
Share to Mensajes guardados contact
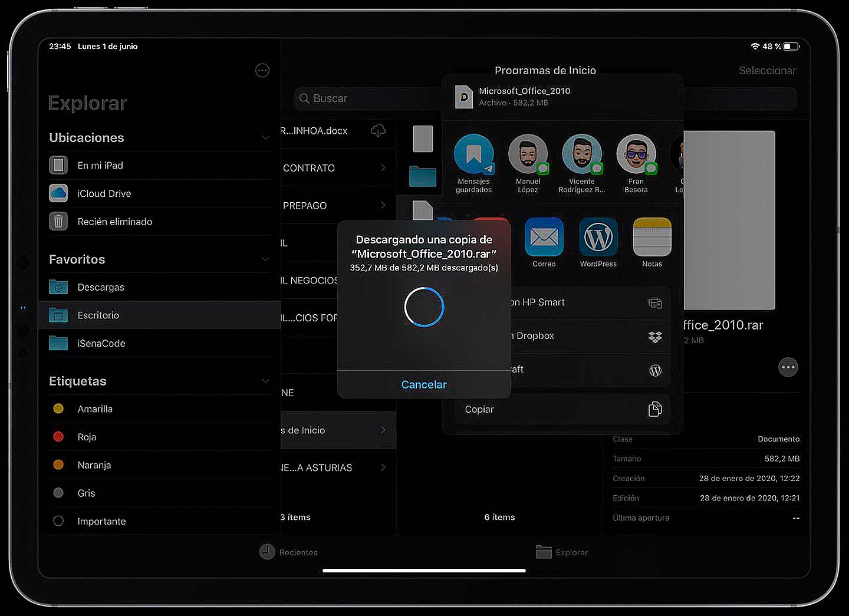(473, 164)
